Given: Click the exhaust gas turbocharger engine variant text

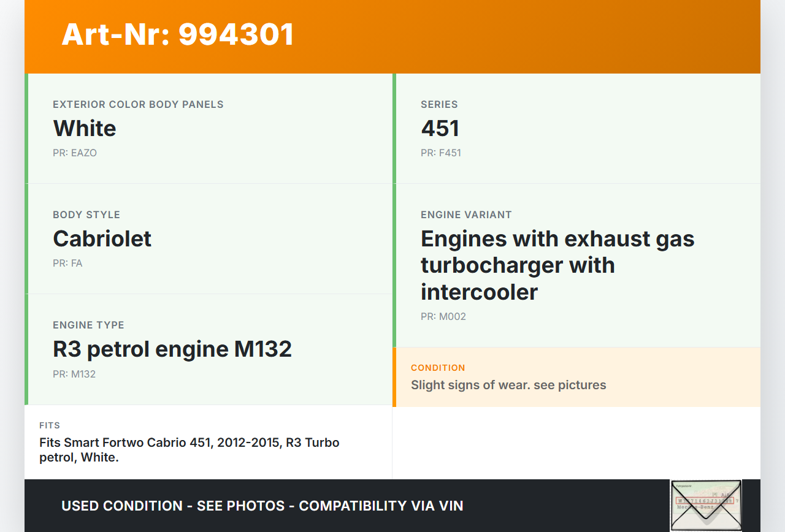Looking at the screenshot, I should click(557, 265).
